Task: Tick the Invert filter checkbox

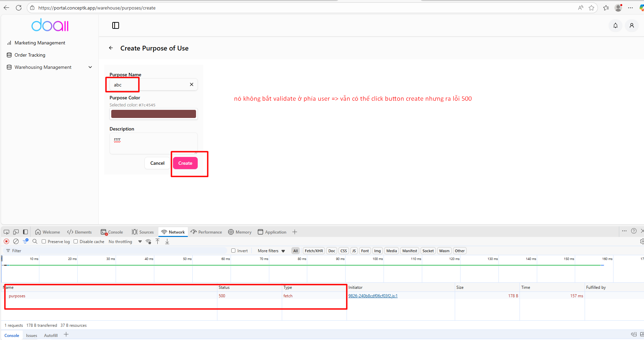Action: [233, 251]
